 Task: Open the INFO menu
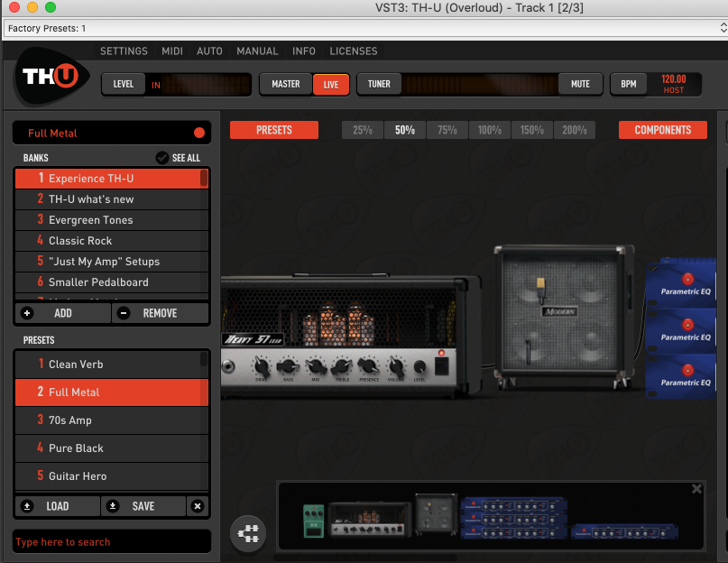tap(304, 51)
